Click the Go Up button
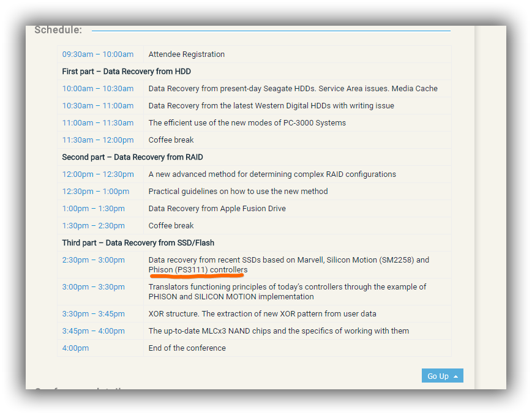The width and height of the screenshot is (532, 415). click(x=442, y=376)
